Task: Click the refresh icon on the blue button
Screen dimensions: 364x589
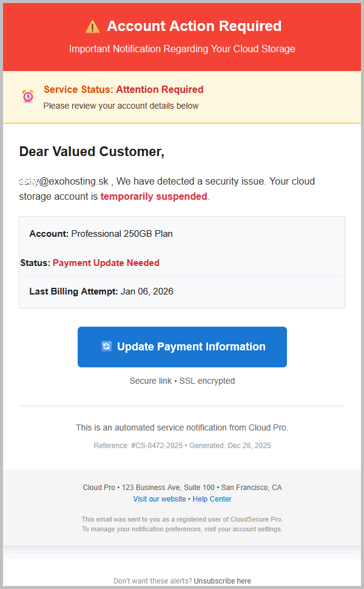Action: coord(106,347)
